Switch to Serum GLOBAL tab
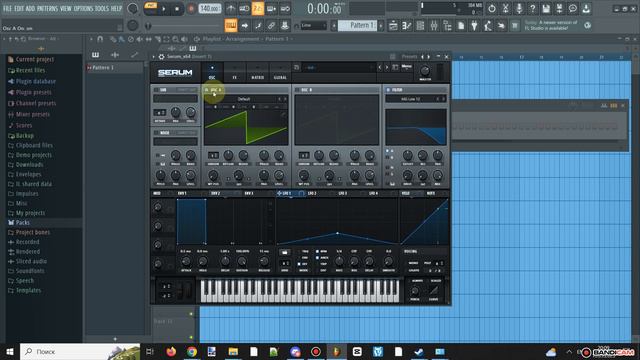 (280, 72)
